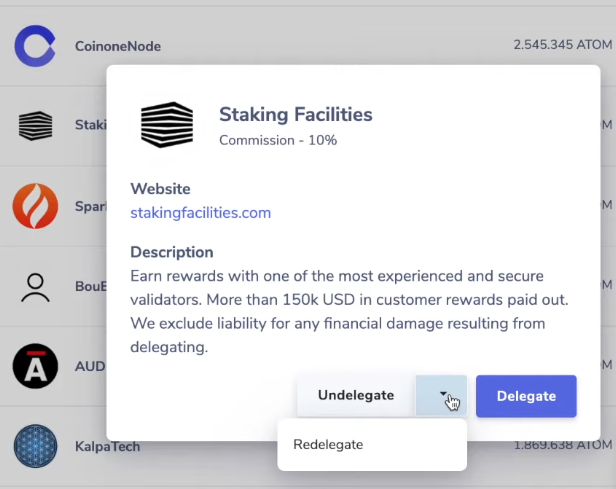Click the Website heading in the dialog
Viewport: 616px width, 489px height.
(x=160, y=189)
